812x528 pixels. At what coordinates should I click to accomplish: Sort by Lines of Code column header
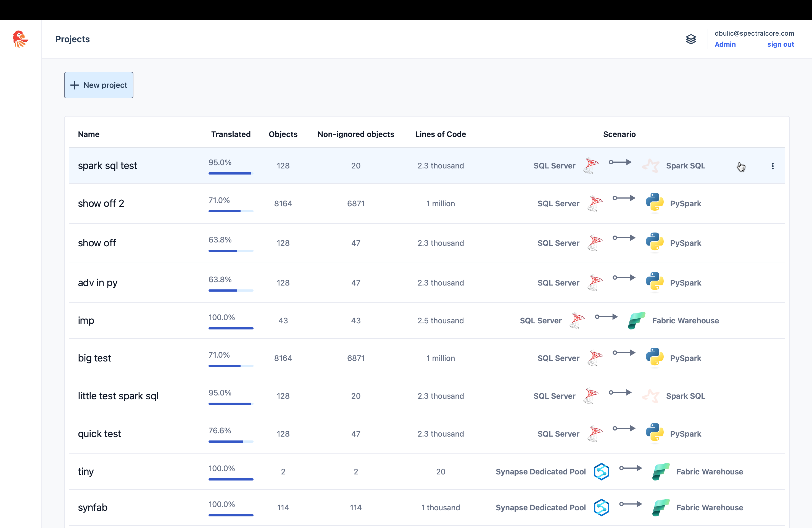tap(440, 134)
